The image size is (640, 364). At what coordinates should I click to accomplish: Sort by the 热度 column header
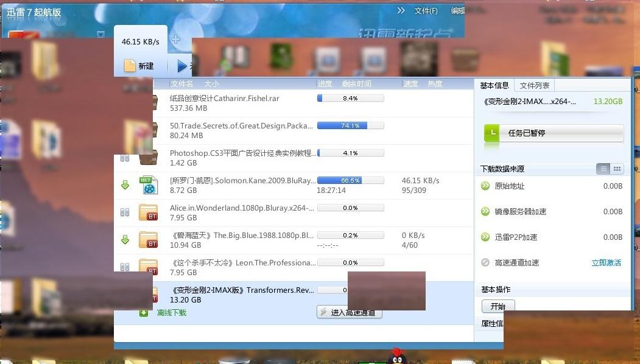435,83
